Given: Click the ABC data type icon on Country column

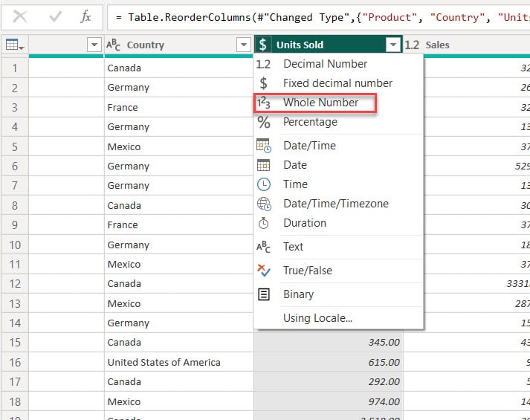Looking at the screenshot, I should coord(113,45).
